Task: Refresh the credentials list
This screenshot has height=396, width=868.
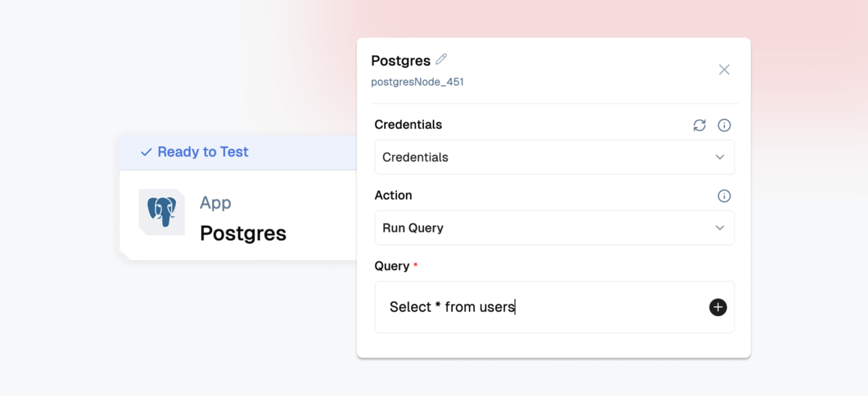Action: point(699,125)
